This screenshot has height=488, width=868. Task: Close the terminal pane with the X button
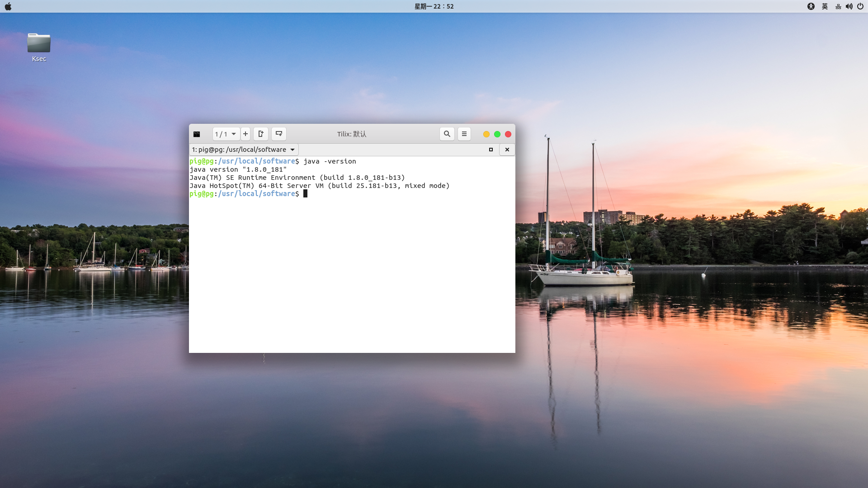coord(507,150)
